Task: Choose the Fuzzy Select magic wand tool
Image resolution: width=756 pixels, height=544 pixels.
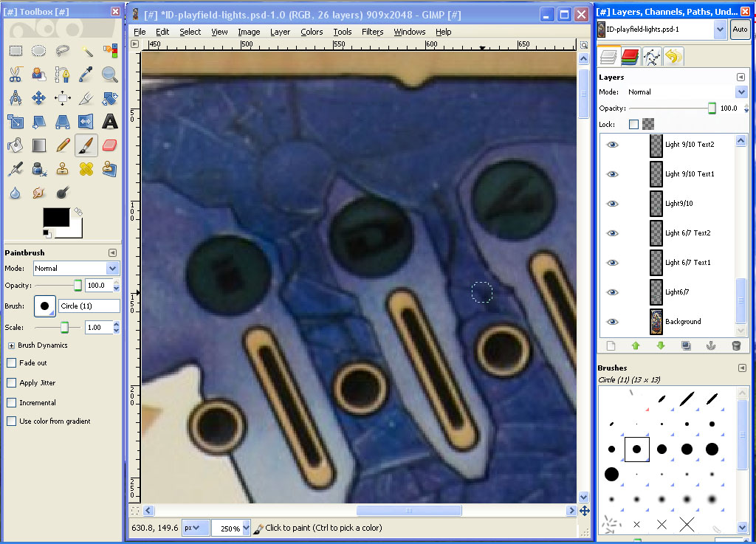Action: coord(86,51)
